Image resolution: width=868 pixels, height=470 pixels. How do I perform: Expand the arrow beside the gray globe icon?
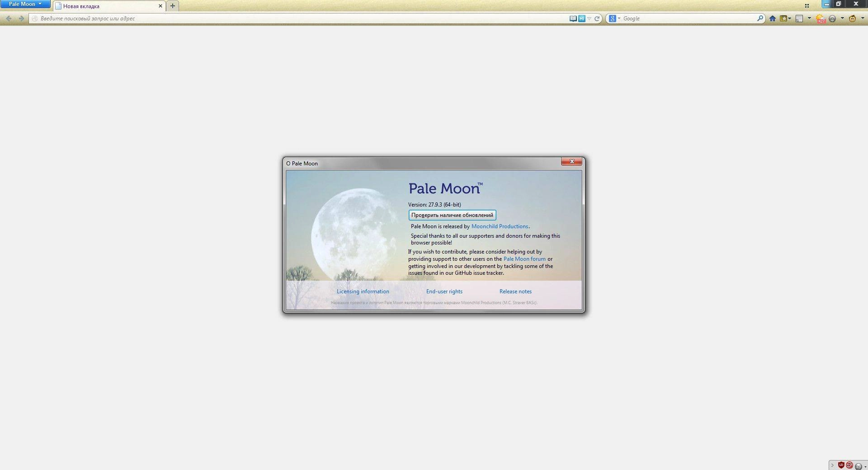pos(865,467)
